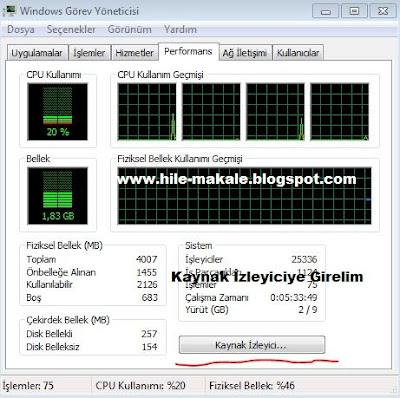Click the İşleyiciler label
This screenshot has height=398, width=400.
(204, 259)
